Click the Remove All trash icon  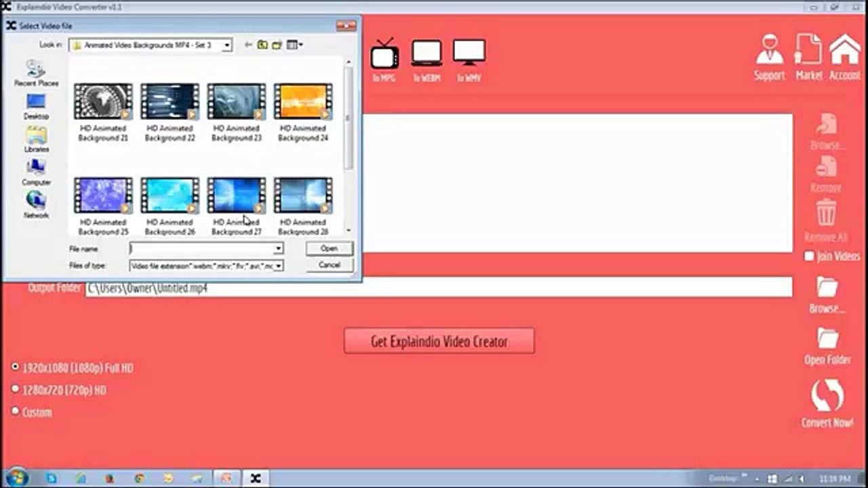coord(826,212)
